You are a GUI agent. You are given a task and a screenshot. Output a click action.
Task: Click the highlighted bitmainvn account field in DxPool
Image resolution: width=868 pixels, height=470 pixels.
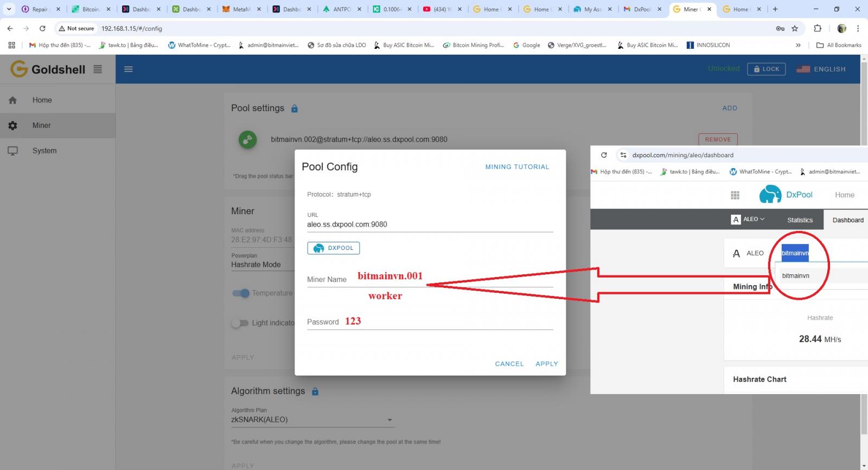pos(795,253)
